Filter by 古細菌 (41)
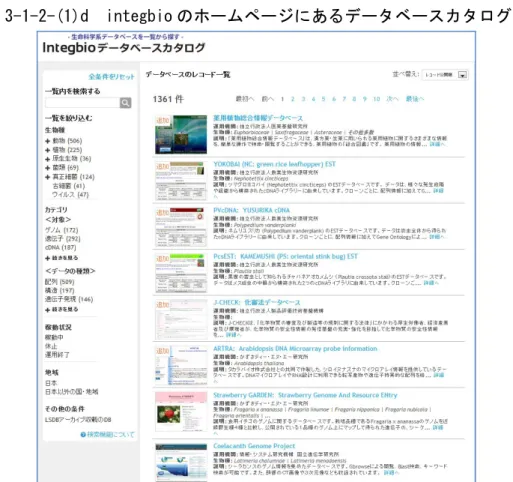The height and width of the screenshot is (482, 513). [69, 186]
